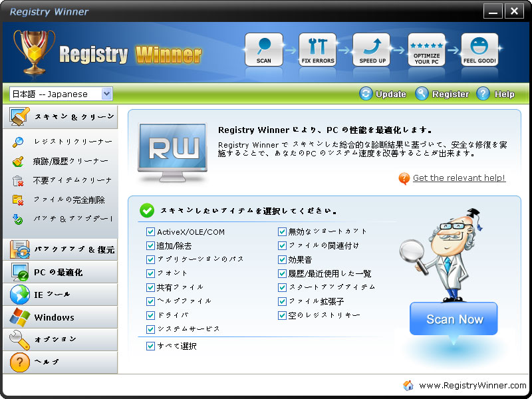Click the FEEL GOOD! smiley icon
This screenshot has width=532, height=399.
pos(479,49)
